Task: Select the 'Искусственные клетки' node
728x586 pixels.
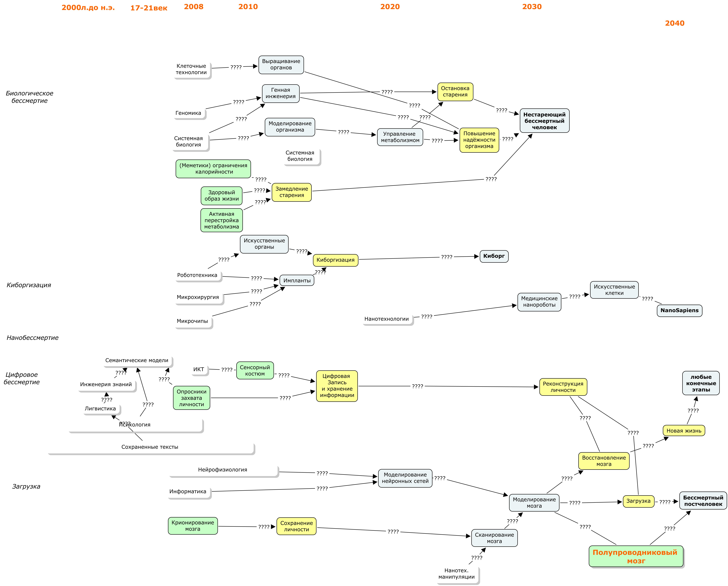Action: (x=614, y=290)
